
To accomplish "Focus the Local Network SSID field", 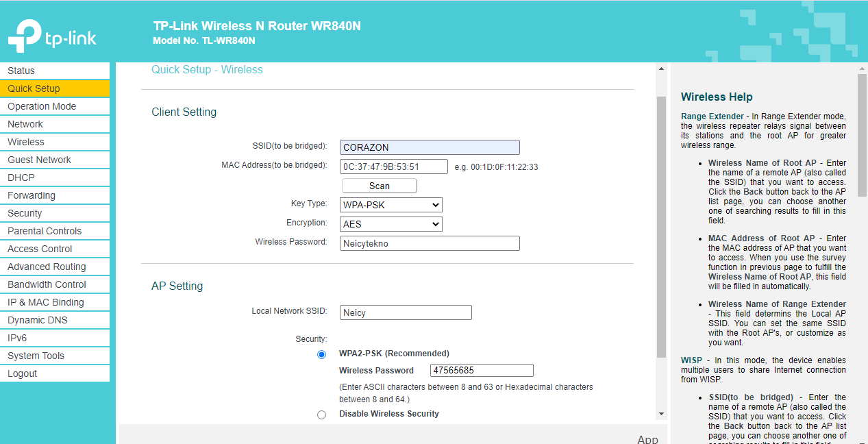I will (x=406, y=312).
